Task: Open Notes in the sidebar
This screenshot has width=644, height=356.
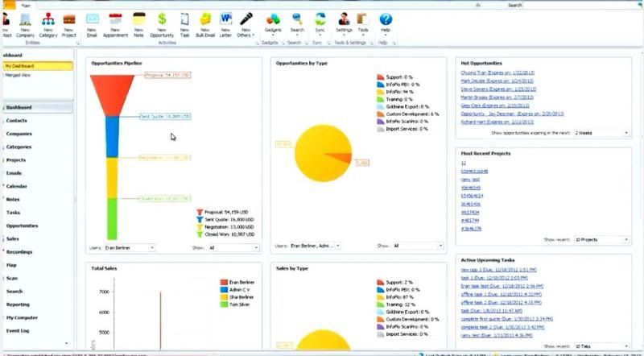Action: (x=13, y=200)
